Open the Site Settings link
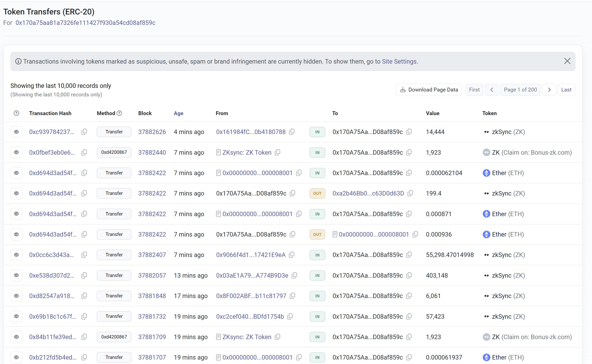 pyautogui.click(x=399, y=61)
